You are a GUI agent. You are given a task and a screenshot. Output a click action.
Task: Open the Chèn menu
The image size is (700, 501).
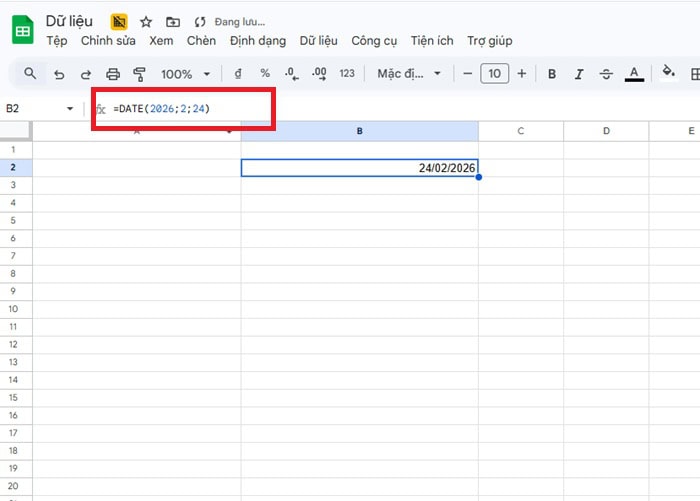tap(201, 41)
